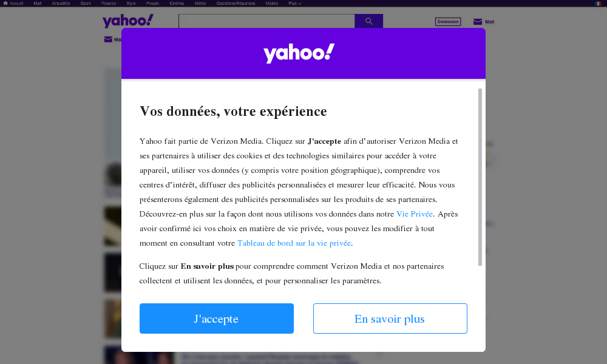Screen dimensions: 607x364
Task: Select Questions/Réponses in top bar
Action: point(236,4)
